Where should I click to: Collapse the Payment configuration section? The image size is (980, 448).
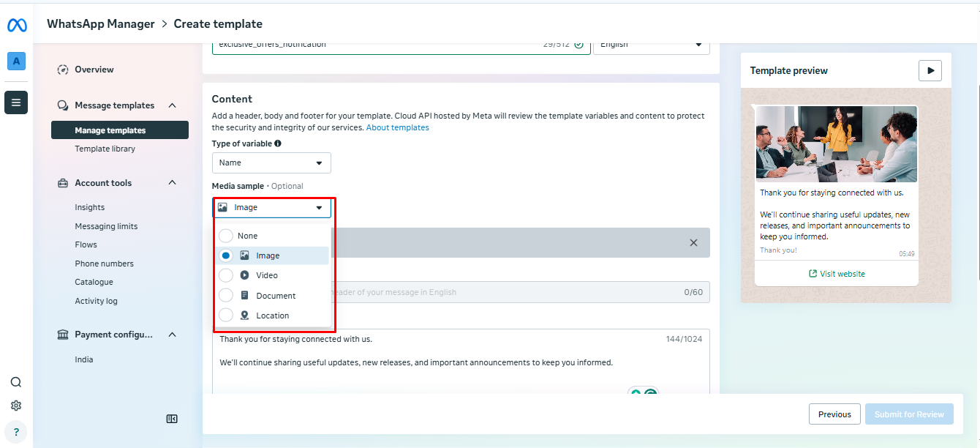[x=172, y=335]
